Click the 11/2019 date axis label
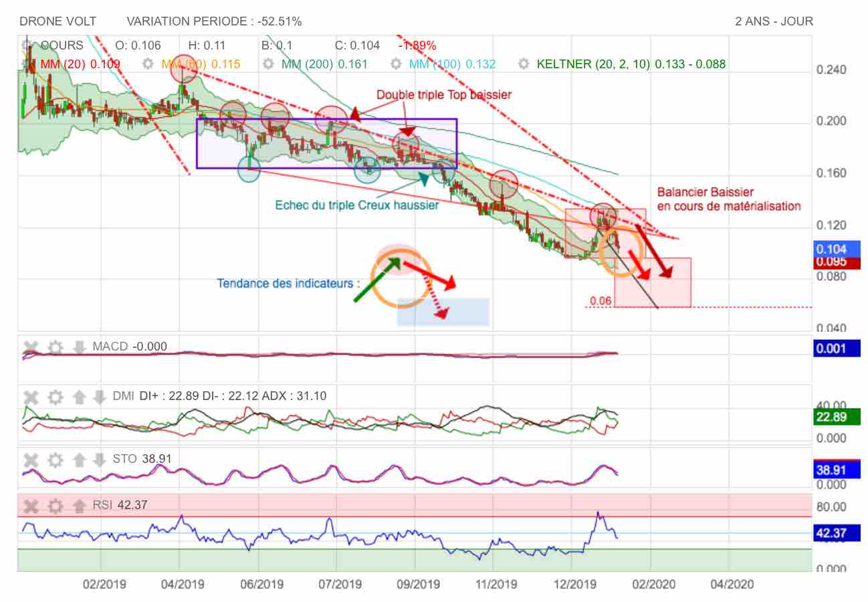 [x=496, y=584]
